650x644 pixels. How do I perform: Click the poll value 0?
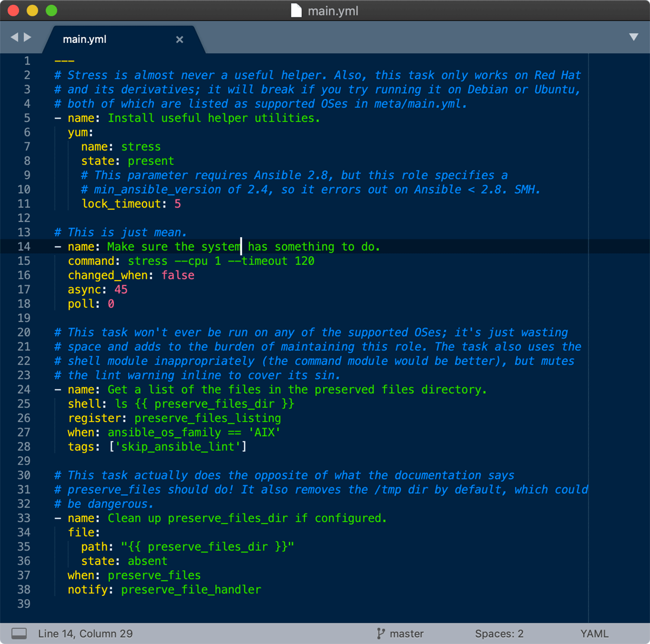pyautogui.click(x=111, y=304)
